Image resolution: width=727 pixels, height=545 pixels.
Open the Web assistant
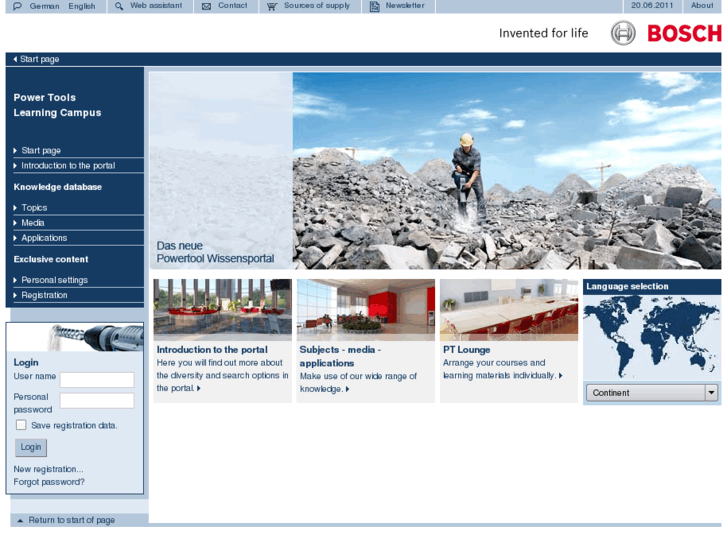(156, 6)
